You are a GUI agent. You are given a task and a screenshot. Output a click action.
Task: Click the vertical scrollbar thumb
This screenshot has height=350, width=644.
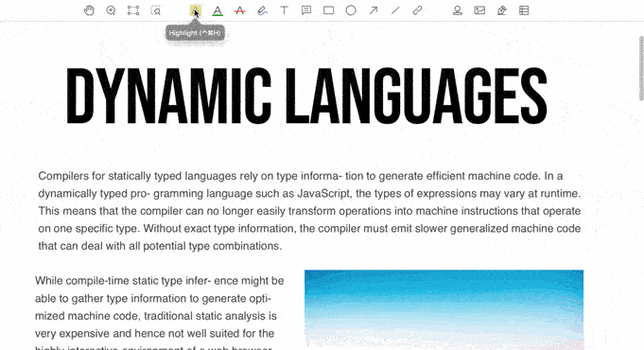[641, 68]
